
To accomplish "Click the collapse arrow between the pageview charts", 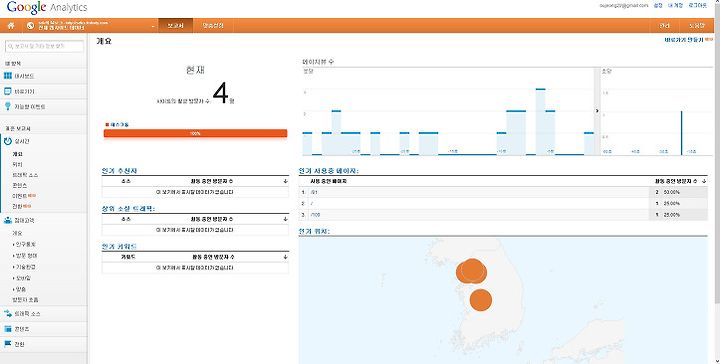I will (x=597, y=111).
